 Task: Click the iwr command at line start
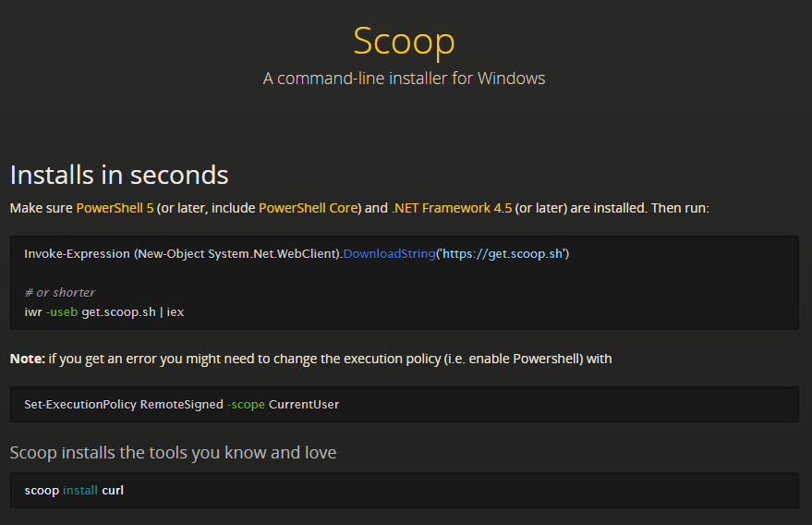pyautogui.click(x=33, y=311)
